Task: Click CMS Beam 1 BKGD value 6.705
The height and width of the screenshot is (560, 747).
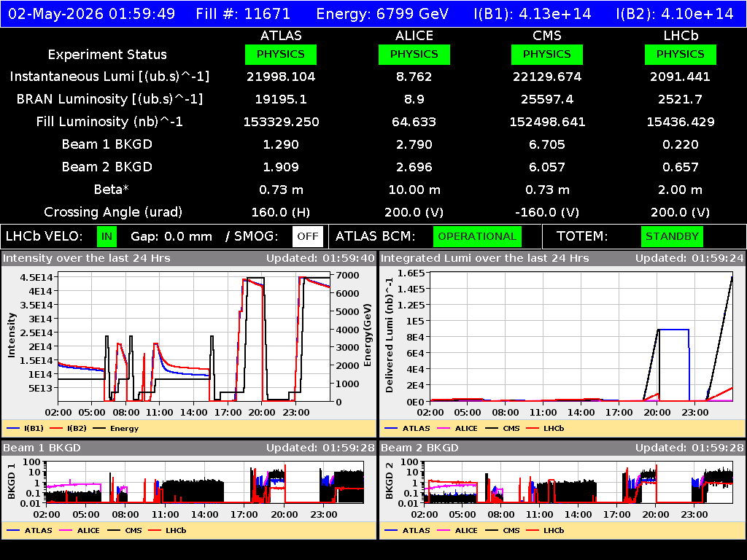Action: tap(547, 144)
